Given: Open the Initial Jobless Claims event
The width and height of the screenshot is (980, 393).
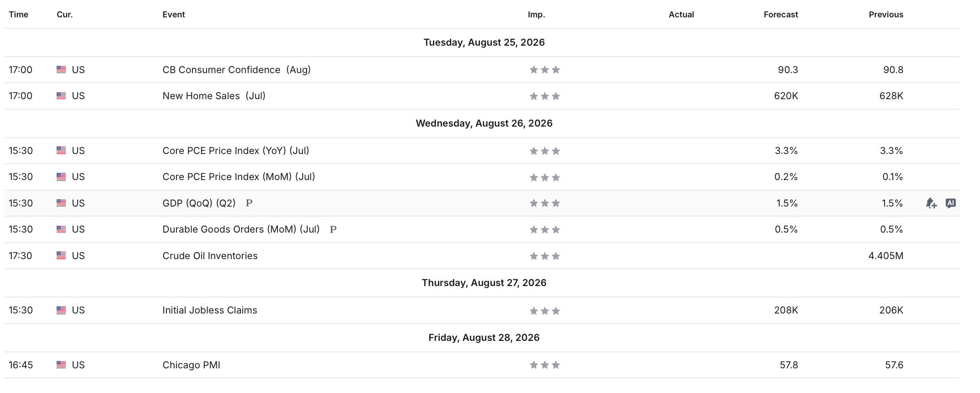Looking at the screenshot, I should pos(210,310).
